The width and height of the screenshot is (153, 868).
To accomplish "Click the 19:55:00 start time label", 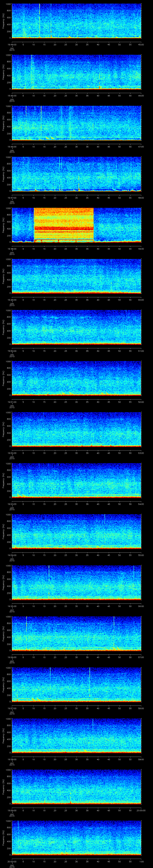I will [12, 606].
